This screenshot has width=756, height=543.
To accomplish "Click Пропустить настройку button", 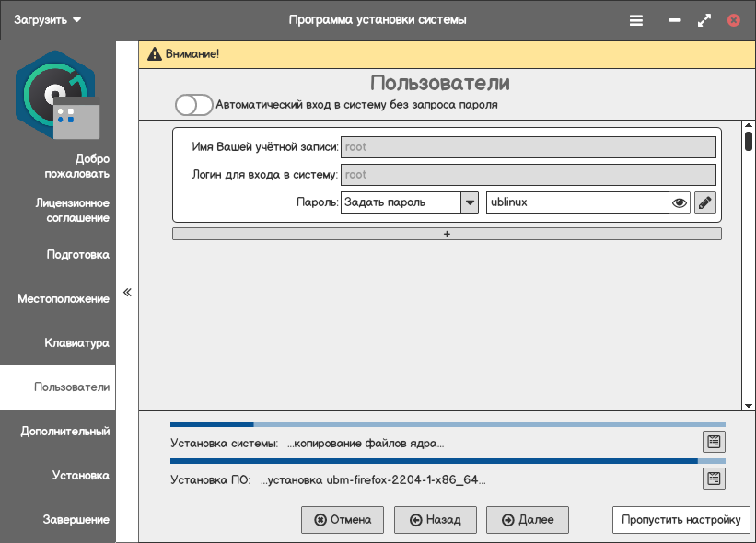I will point(680,520).
